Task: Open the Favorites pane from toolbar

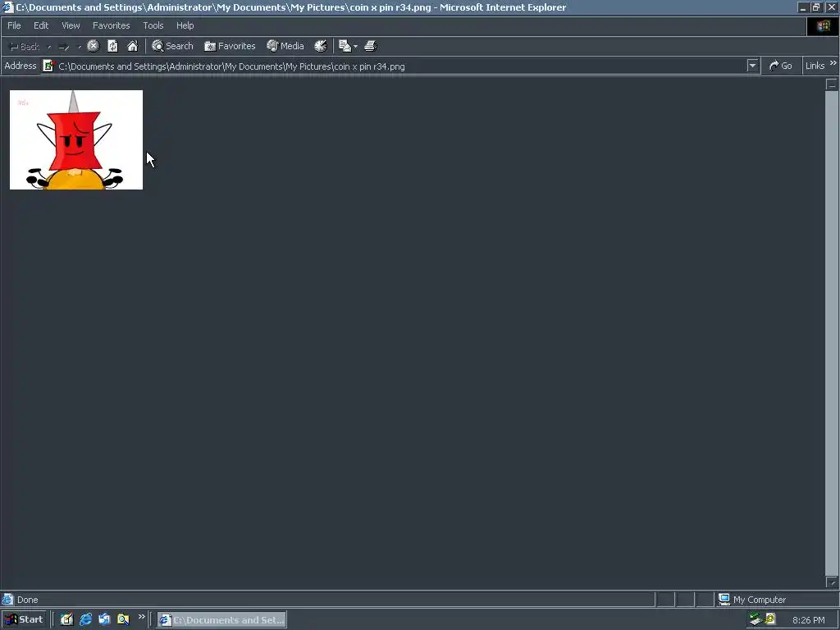Action: coord(230,46)
